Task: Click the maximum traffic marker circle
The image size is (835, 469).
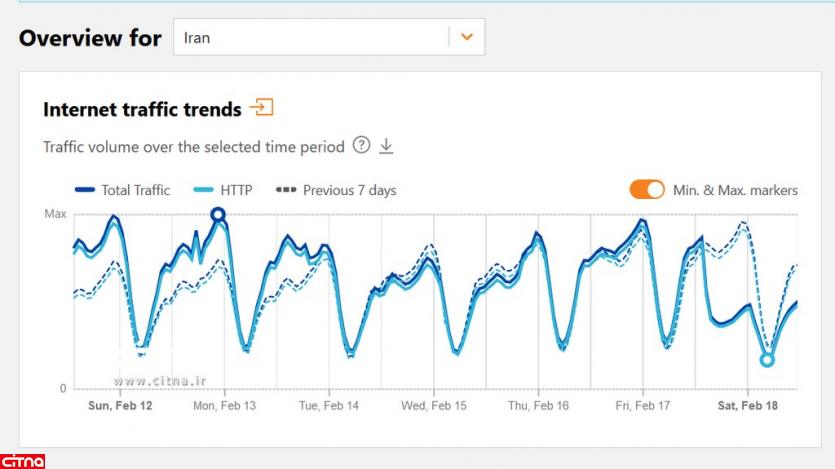Action: tap(218, 214)
